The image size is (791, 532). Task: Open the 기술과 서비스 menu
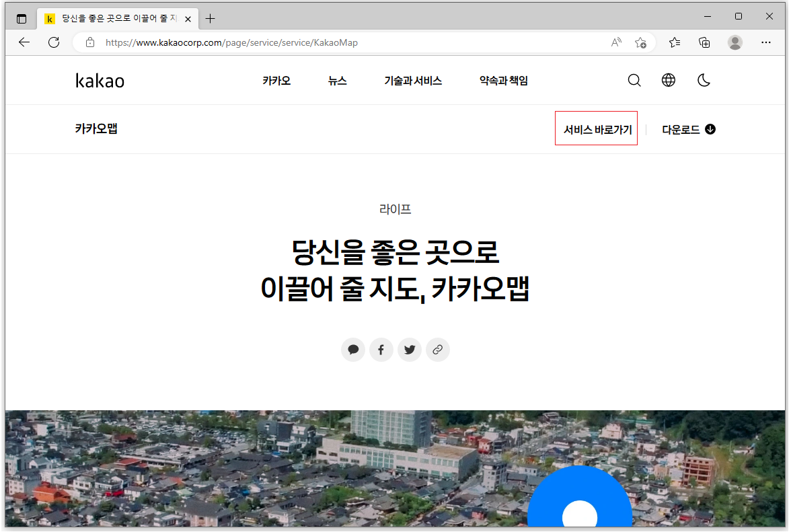coord(413,81)
